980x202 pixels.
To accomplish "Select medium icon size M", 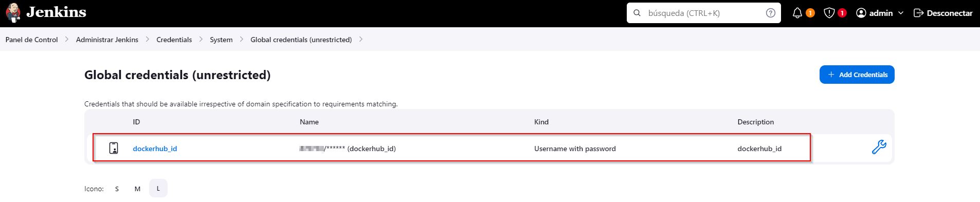I will tap(137, 189).
